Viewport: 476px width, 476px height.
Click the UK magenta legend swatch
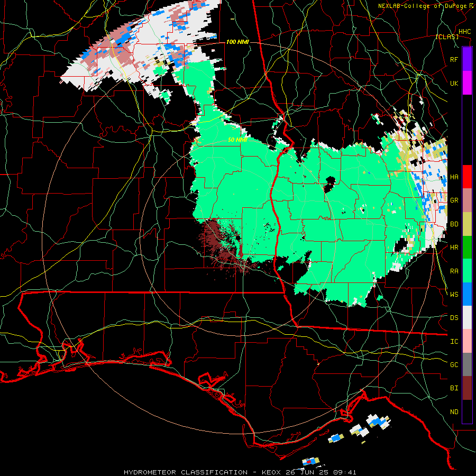[467, 83]
